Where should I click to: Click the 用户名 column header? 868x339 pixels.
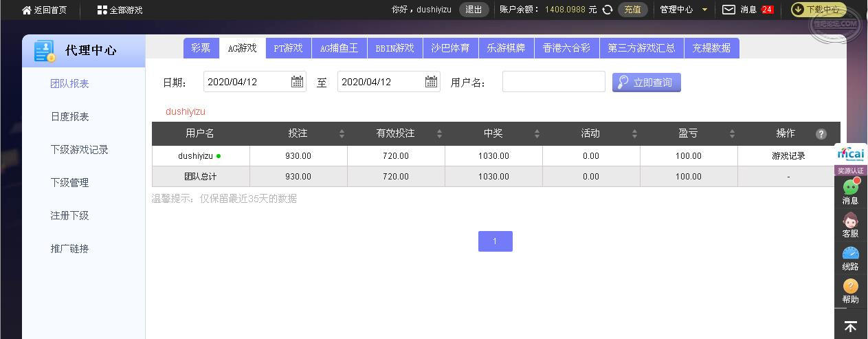pos(200,133)
